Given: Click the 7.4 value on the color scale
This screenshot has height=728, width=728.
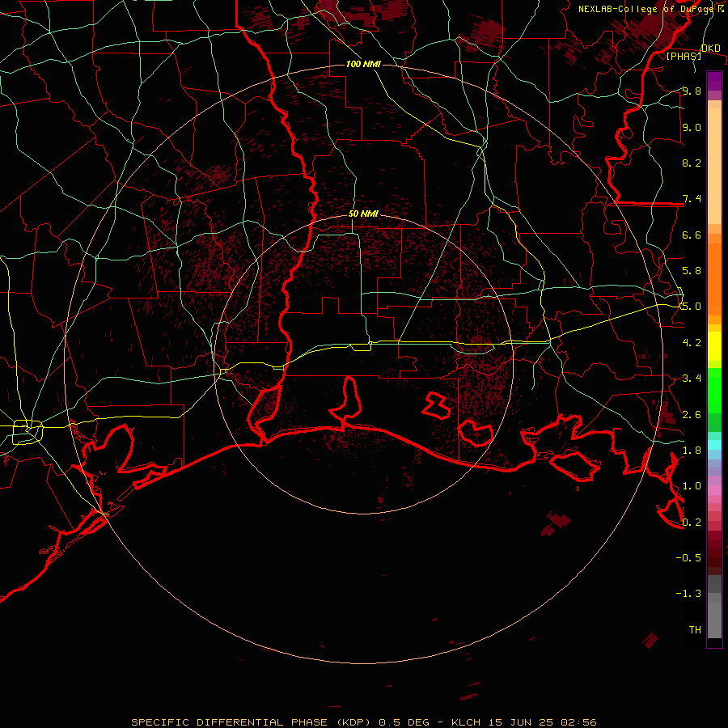Looking at the screenshot, I should (692, 199).
